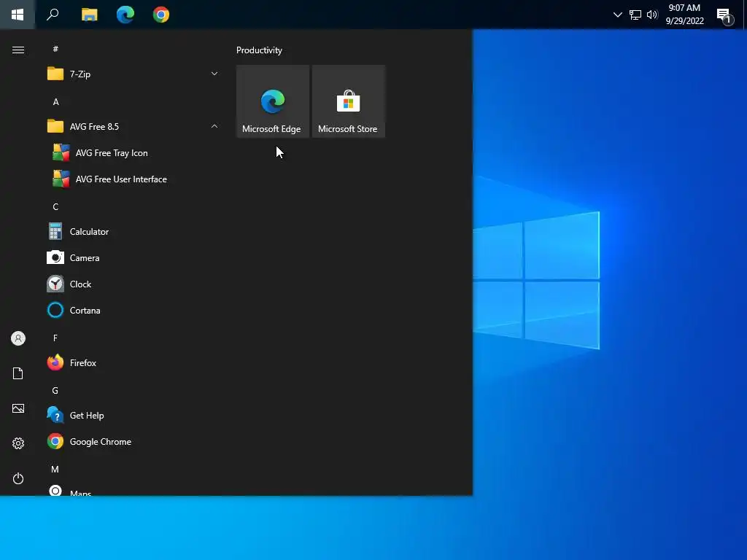
Task: Click the C letter header
Action: click(x=55, y=206)
